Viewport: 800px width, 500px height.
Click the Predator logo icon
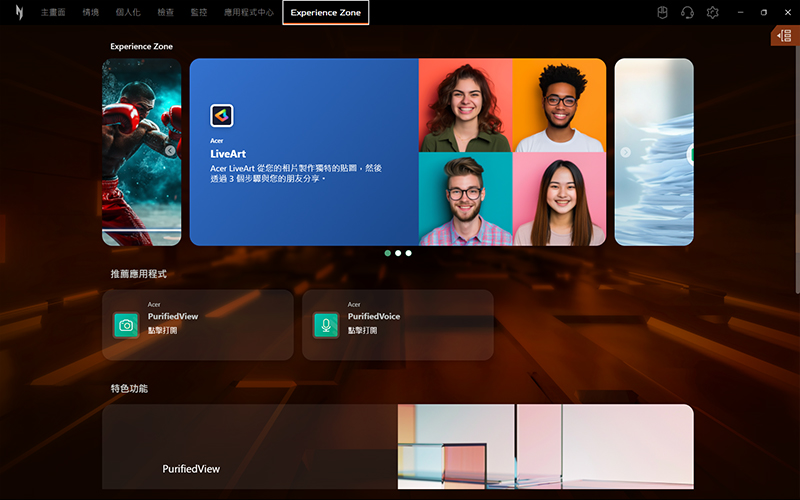[19, 12]
